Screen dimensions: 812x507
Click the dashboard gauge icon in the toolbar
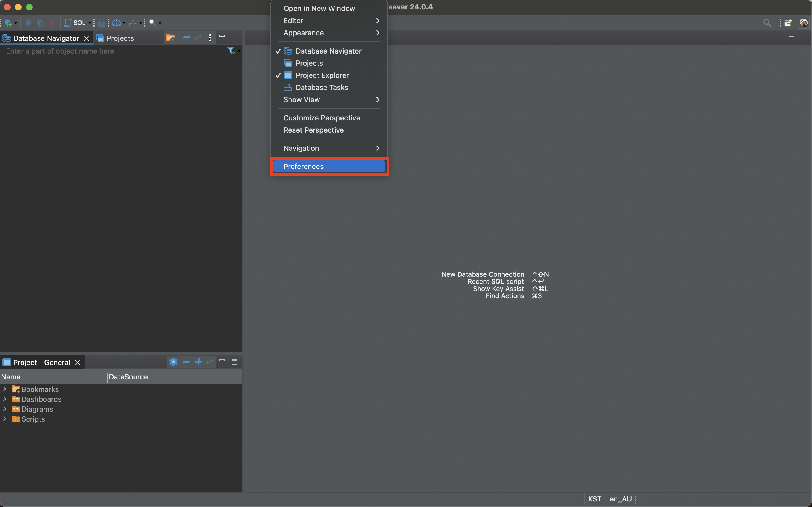click(116, 22)
